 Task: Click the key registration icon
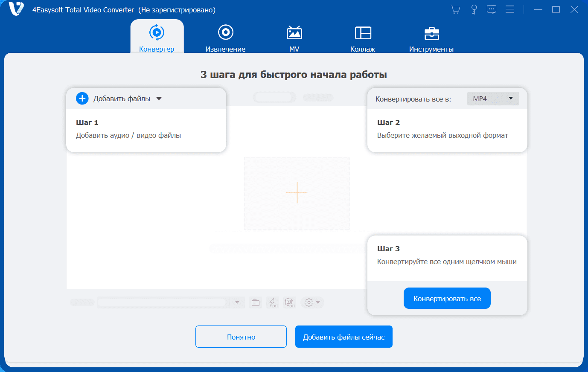pos(474,9)
